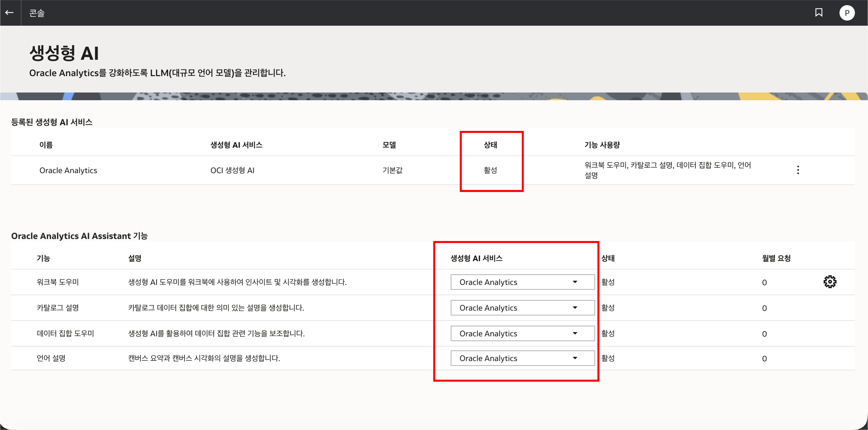868x430 pixels.
Task: Click the 설명 column header
Action: point(135,258)
